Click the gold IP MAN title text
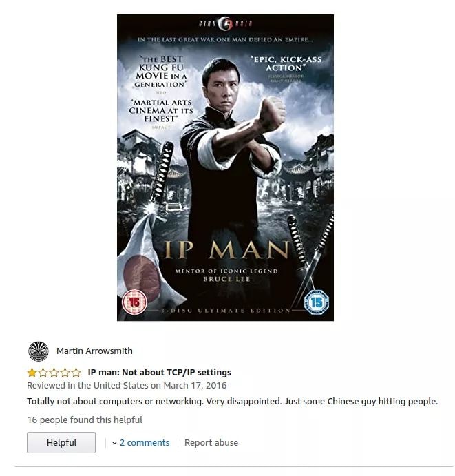455x476 pixels. pyautogui.click(x=226, y=250)
